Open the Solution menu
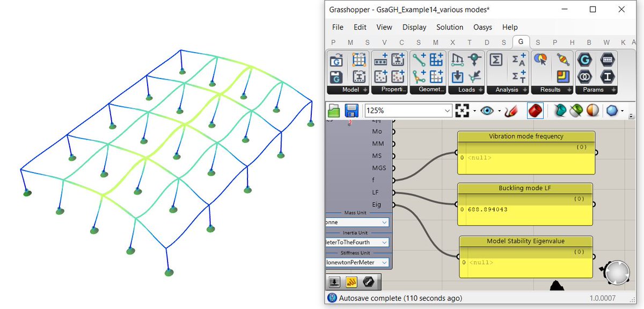Screen dimensions: 644x309 click(x=450, y=27)
